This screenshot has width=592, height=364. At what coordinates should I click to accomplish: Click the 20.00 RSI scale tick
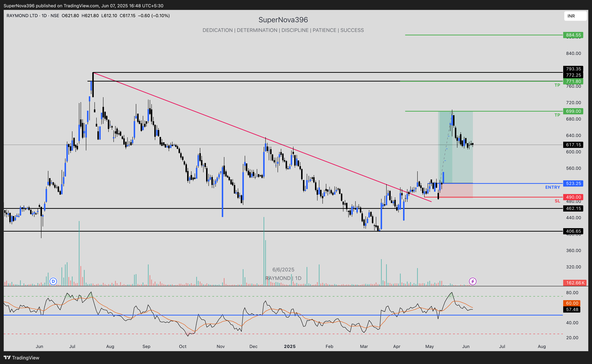click(x=572, y=338)
